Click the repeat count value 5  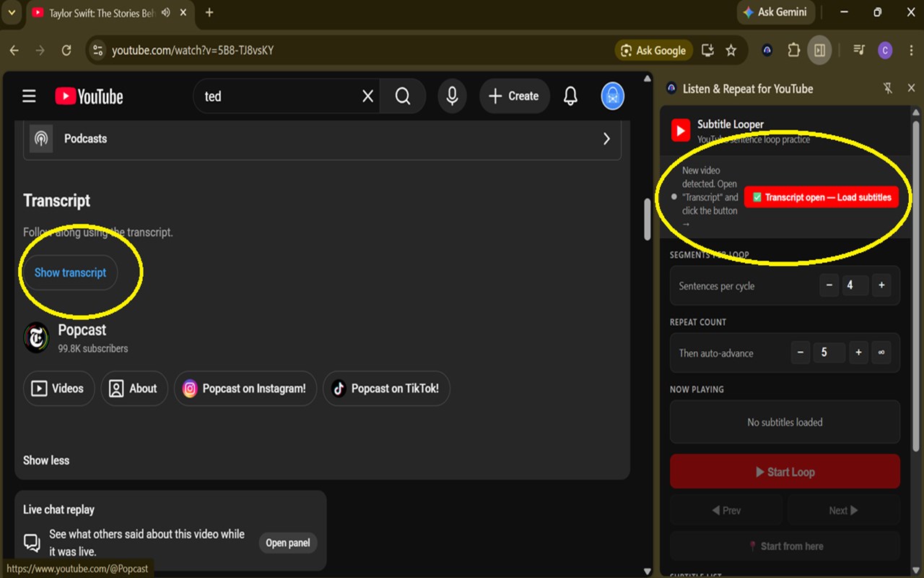829,353
